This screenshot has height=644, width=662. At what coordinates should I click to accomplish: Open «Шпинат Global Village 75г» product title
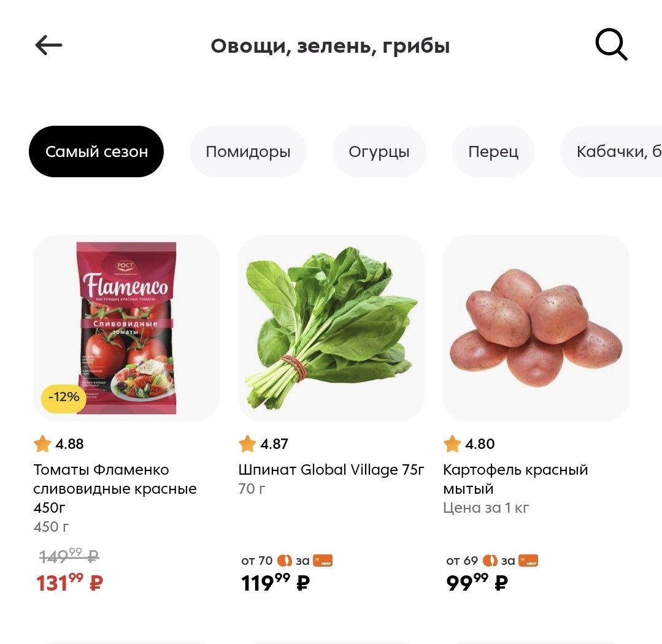(331, 470)
